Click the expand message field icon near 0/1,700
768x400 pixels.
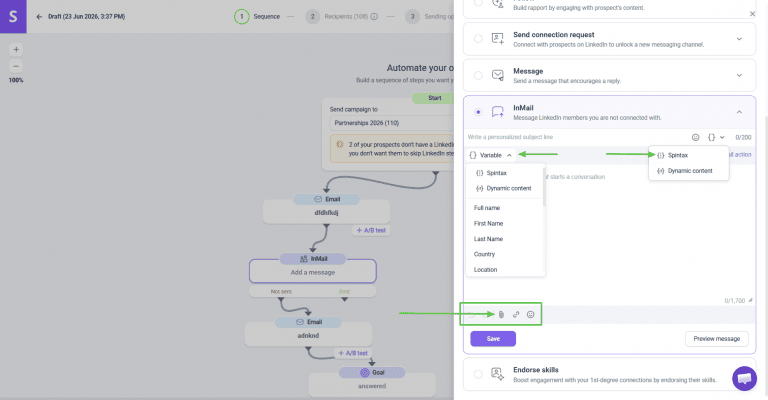point(750,300)
